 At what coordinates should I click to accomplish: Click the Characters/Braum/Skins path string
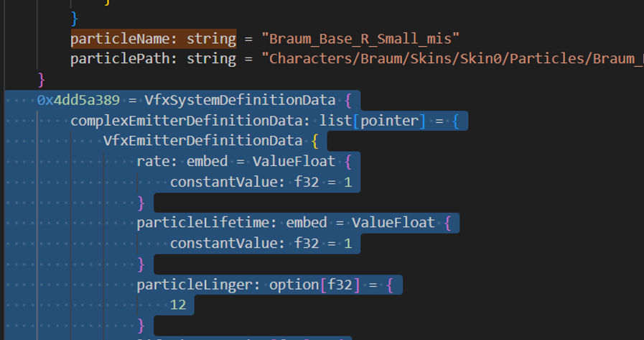(x=452, y=58)
